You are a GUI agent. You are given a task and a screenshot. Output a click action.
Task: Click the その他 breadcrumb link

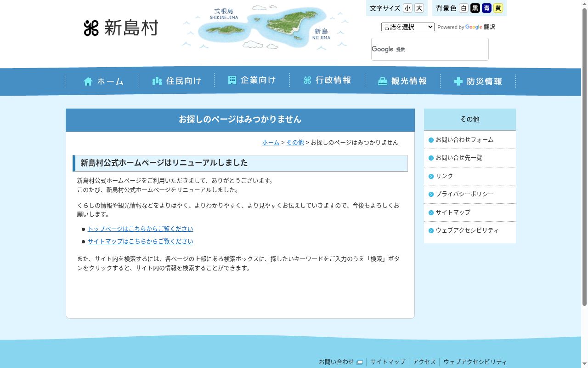coord(295,143)
